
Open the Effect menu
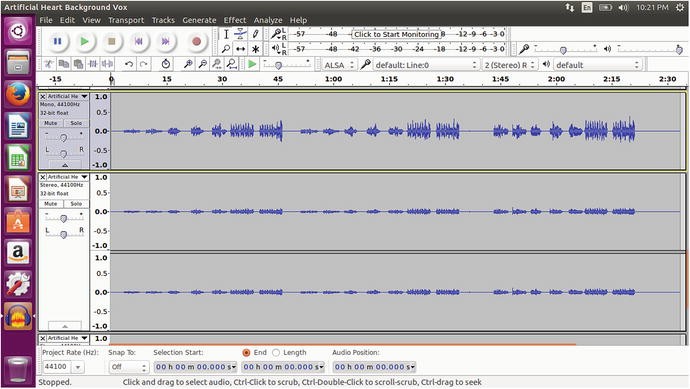[235, 20]
